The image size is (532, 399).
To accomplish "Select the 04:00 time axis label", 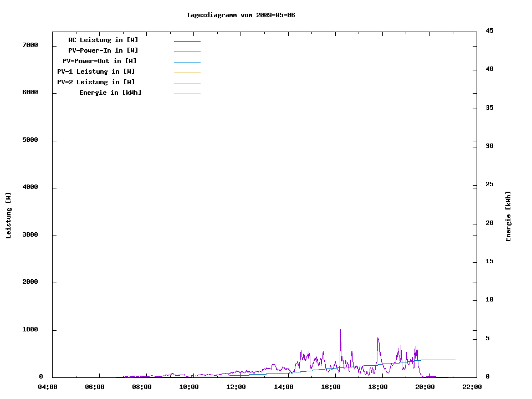I will [x=47, y=387].
